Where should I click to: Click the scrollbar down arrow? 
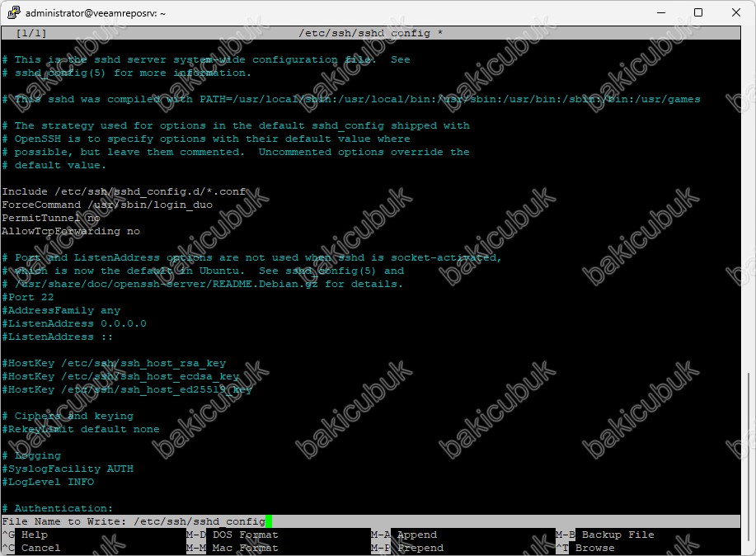coord(748,549)
